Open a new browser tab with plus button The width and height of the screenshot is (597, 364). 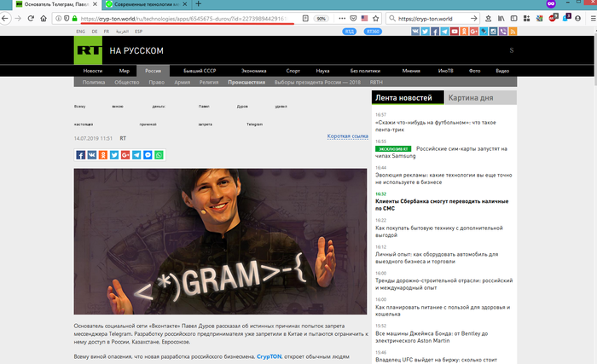coord(198,5)
